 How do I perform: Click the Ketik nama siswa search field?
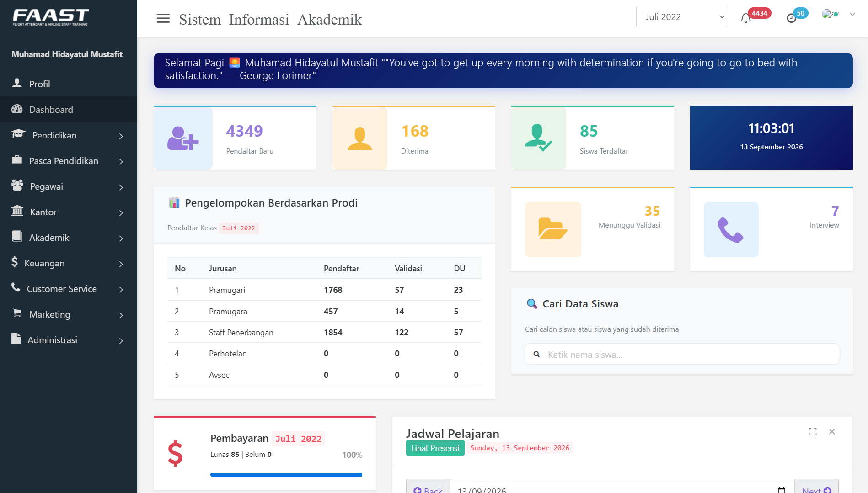682,354
